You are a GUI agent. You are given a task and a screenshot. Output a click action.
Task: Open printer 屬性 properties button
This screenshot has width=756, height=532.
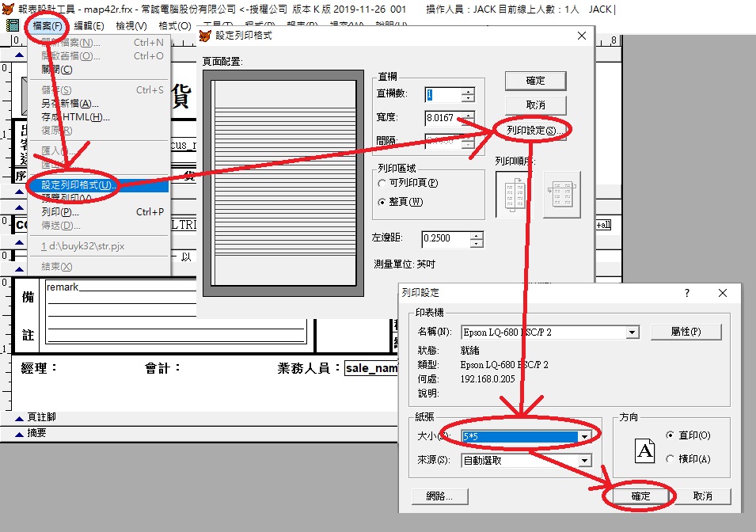pos(686,332)
